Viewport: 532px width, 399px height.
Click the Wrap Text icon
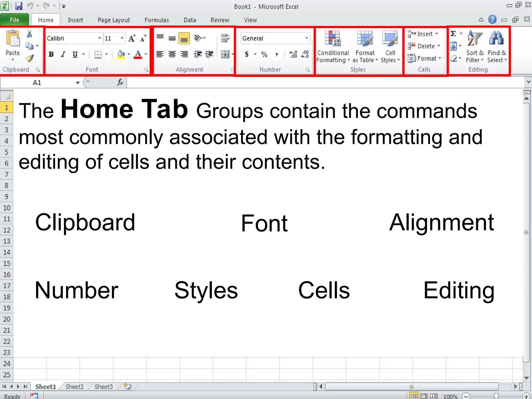point(225,38)
